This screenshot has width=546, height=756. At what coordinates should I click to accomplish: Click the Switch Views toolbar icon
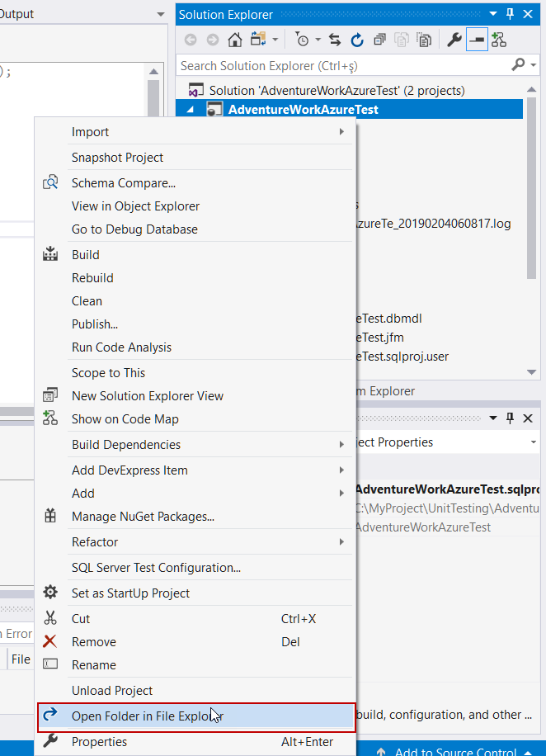(x=257, y=40)
